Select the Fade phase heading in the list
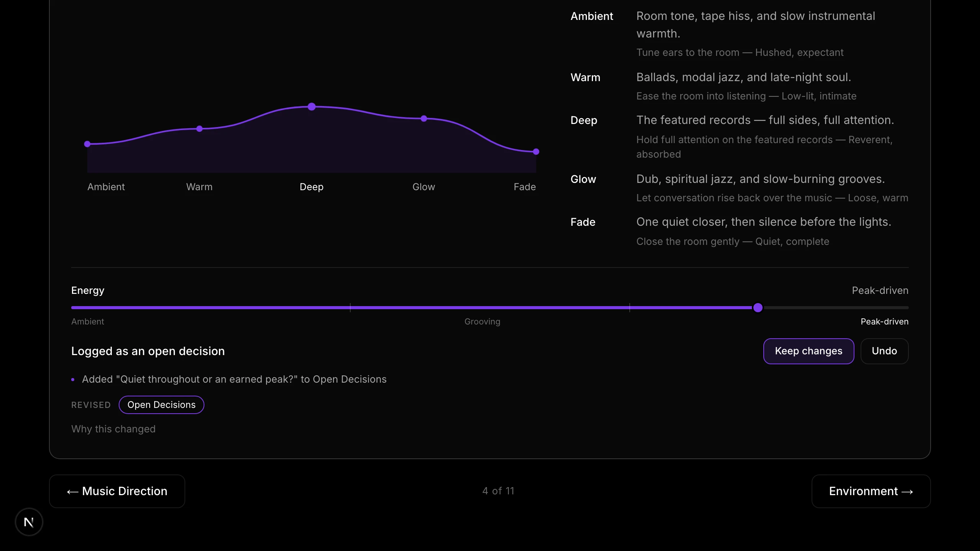Screen dimensions: 980x551 (583, 222)
